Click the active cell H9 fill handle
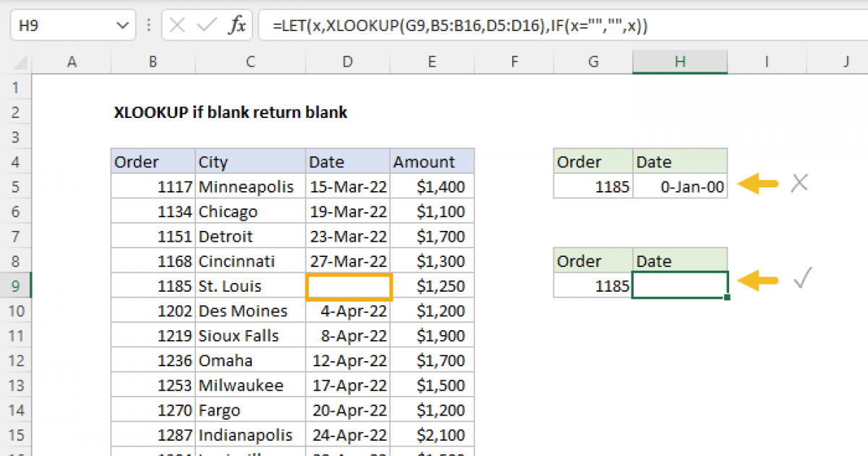 pyautogui.click(x=726, y=297)
